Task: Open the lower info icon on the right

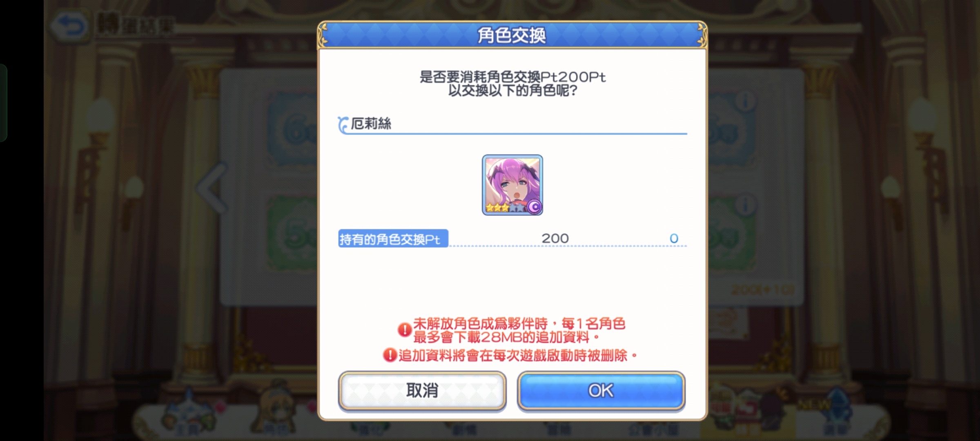Action: (x=745, y=205)
